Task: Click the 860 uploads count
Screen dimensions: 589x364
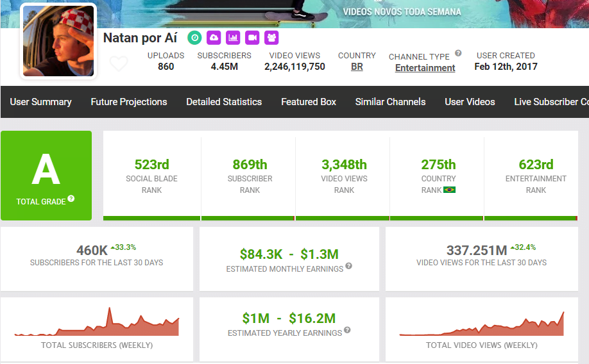Action: coord(166,67)
